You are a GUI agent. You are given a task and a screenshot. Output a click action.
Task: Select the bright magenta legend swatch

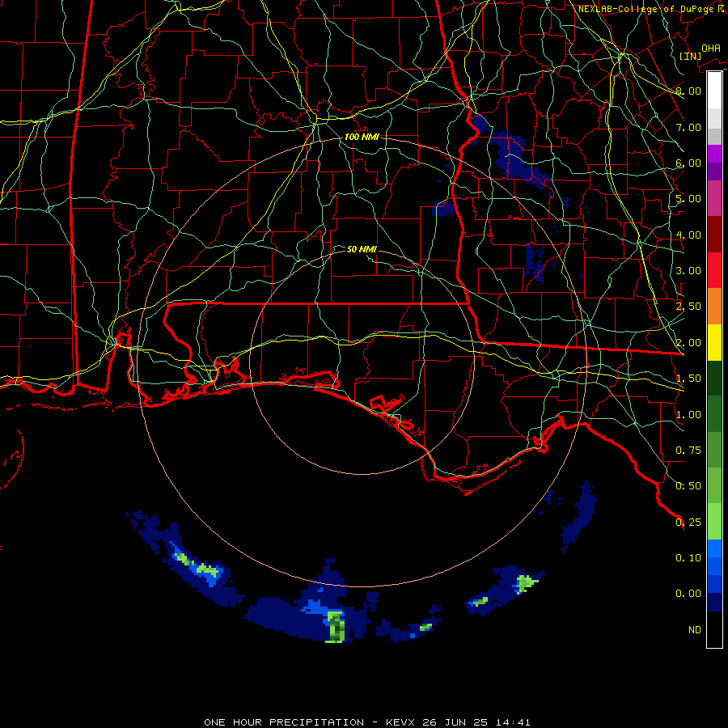pyautogui.click(x=714, y=154)
